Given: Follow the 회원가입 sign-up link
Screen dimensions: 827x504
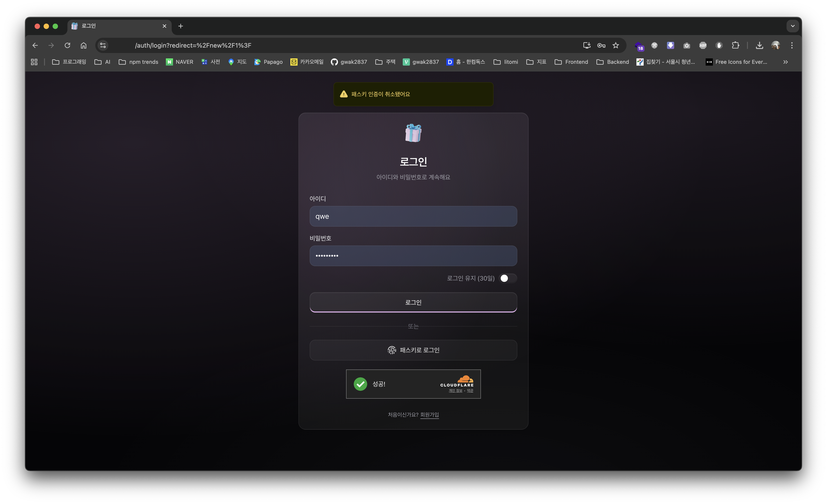Looking at the screenshot, I should 429,414.
